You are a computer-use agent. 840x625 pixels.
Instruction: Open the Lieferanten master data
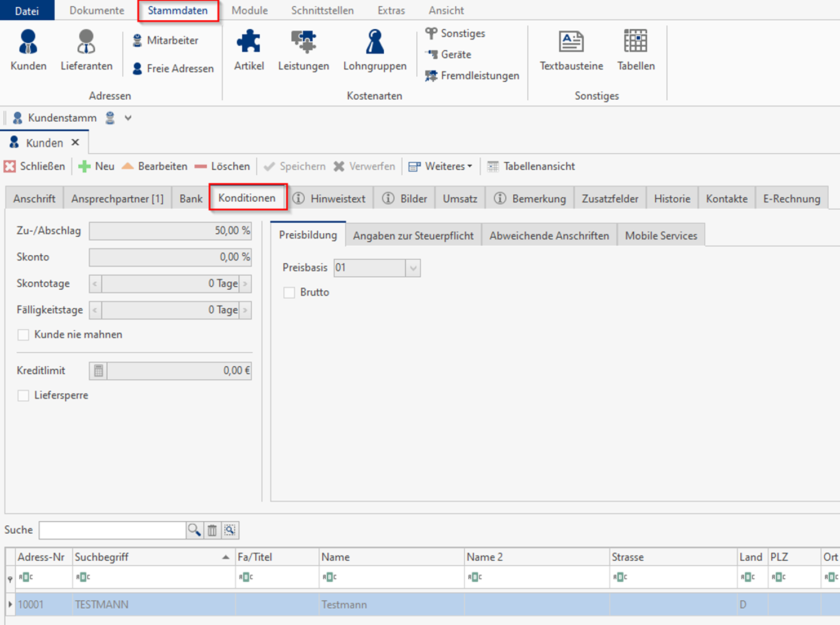coord(86,51)
